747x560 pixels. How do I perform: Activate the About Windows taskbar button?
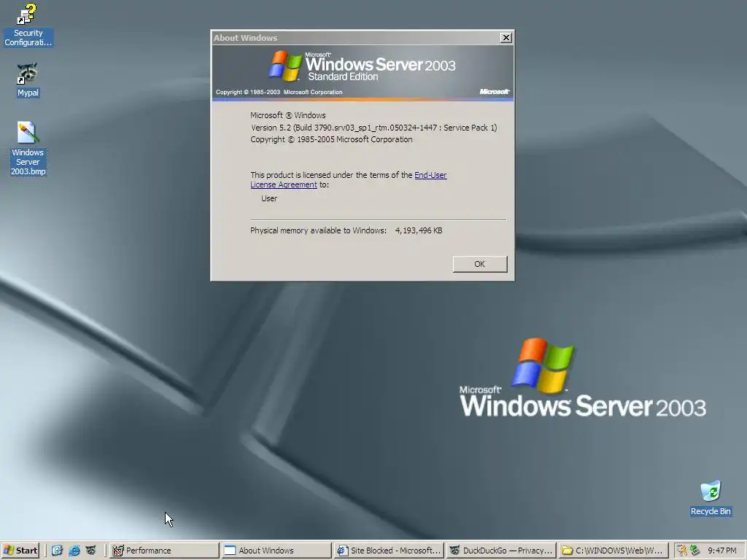point(276,551)
